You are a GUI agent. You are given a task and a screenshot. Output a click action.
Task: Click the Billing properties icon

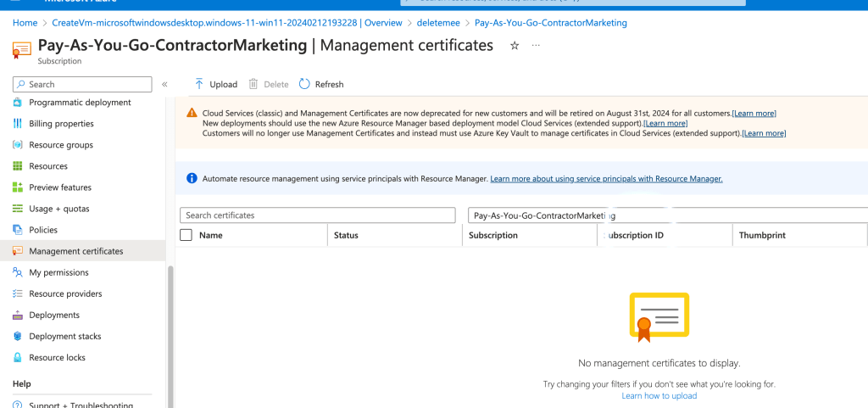18,124
